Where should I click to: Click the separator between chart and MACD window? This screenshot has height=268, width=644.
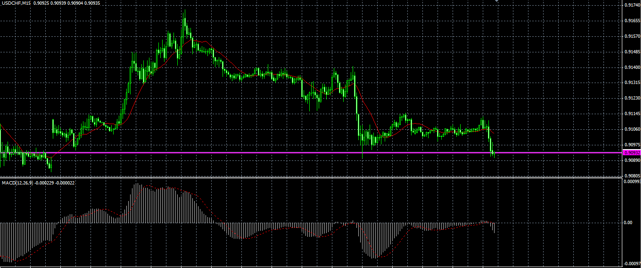click(311, 178)
